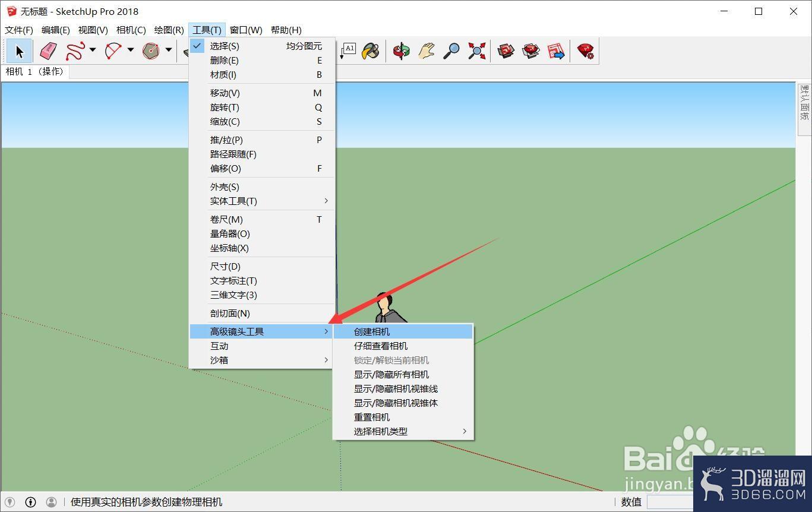Open the 文件(F) menu
This screenshot has height=512, width=812.
[19, 30]
